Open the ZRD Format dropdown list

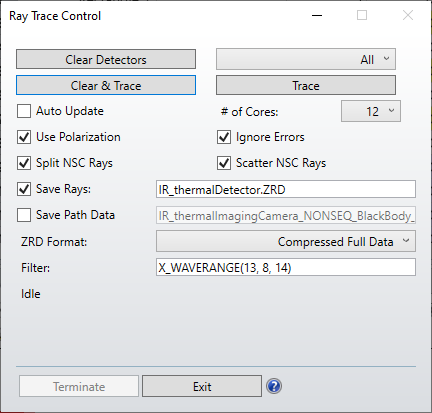click(x=286, y=241)
